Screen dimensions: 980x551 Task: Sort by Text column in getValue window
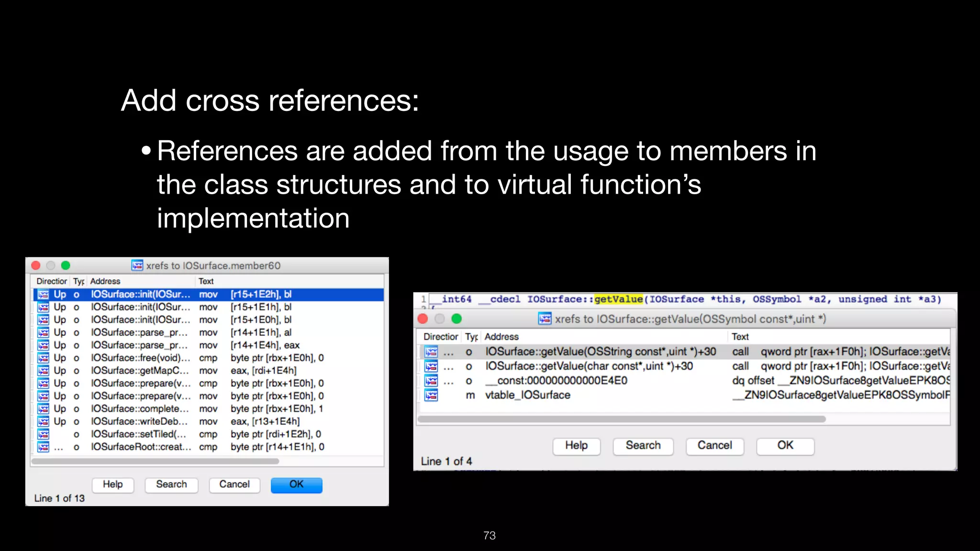pos(839,337)
